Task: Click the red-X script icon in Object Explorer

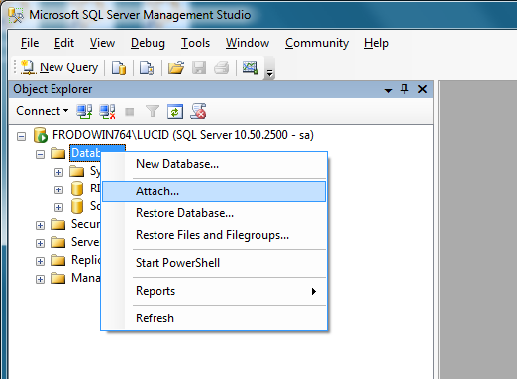Action: coord(198,111)
